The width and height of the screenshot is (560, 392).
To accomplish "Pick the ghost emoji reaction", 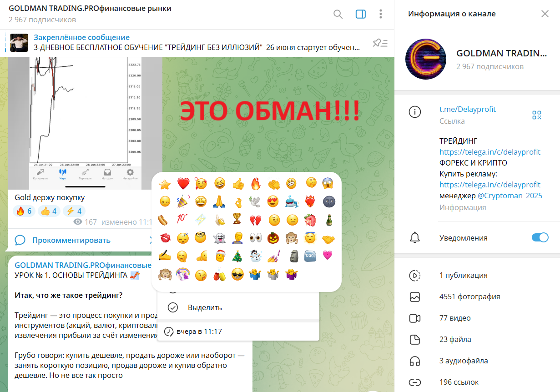I will [x=219, y=237].
